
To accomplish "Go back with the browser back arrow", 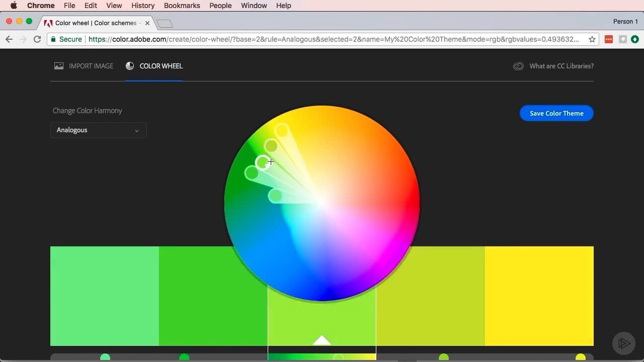I will pos(9,39).
